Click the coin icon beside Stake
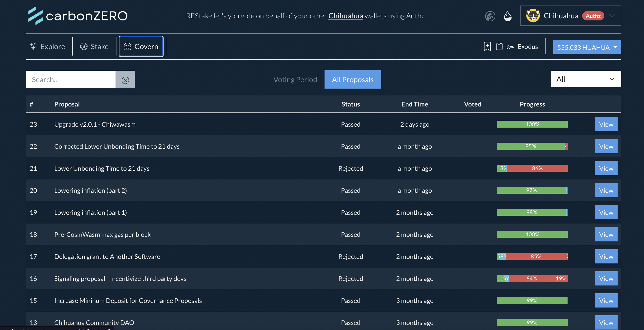This screenshot has width=644, height=330. point(84,46)
